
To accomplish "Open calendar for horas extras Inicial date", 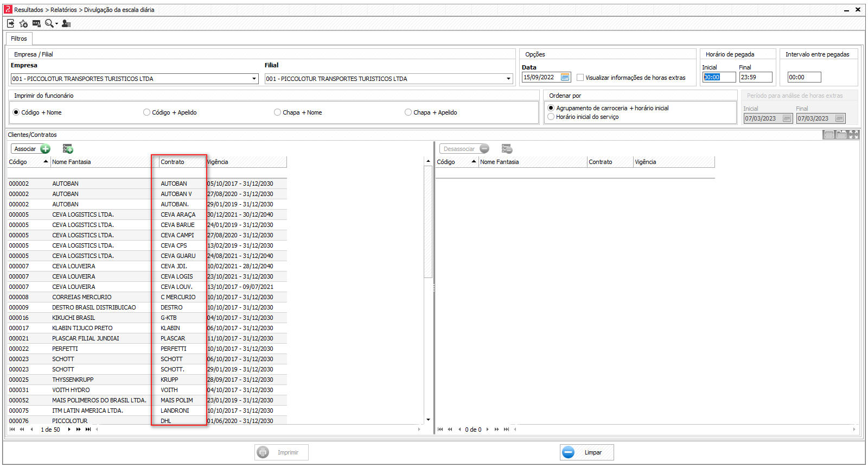I will point(787,118).
